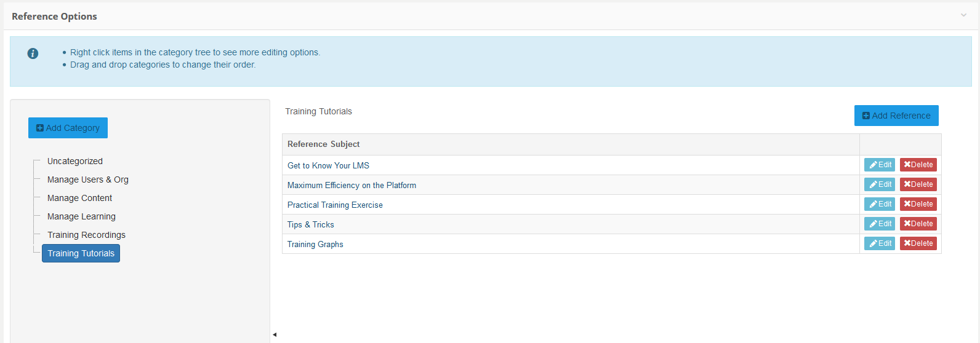Open the Training Recordings category
The image size is (980, 343).
coord(86,235)
